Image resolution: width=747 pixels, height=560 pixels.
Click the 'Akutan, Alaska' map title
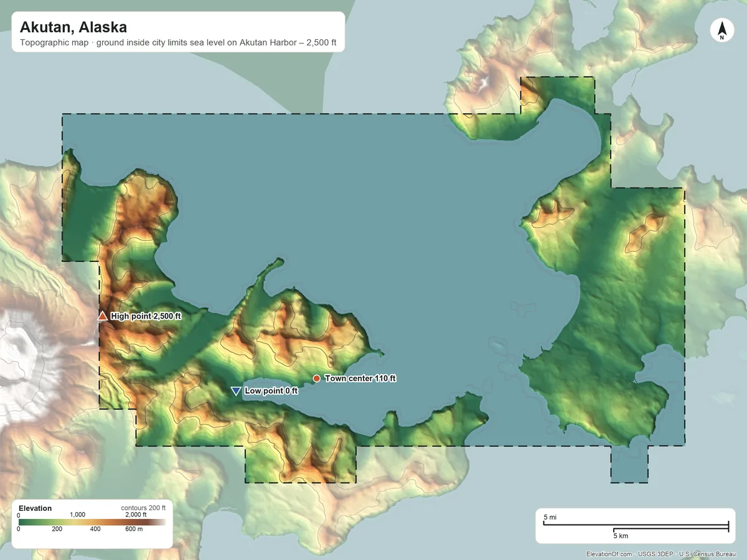pyautogui.click(x=73, y=27)
